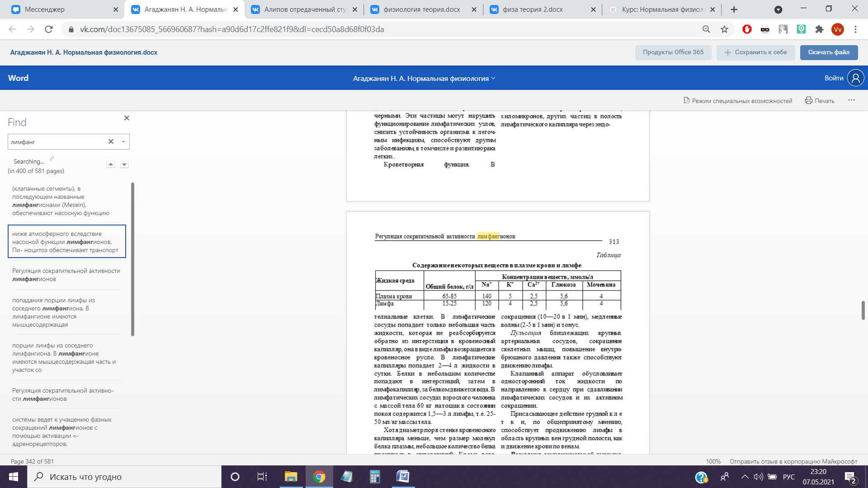Reload the page

click(x=48, y=29)
